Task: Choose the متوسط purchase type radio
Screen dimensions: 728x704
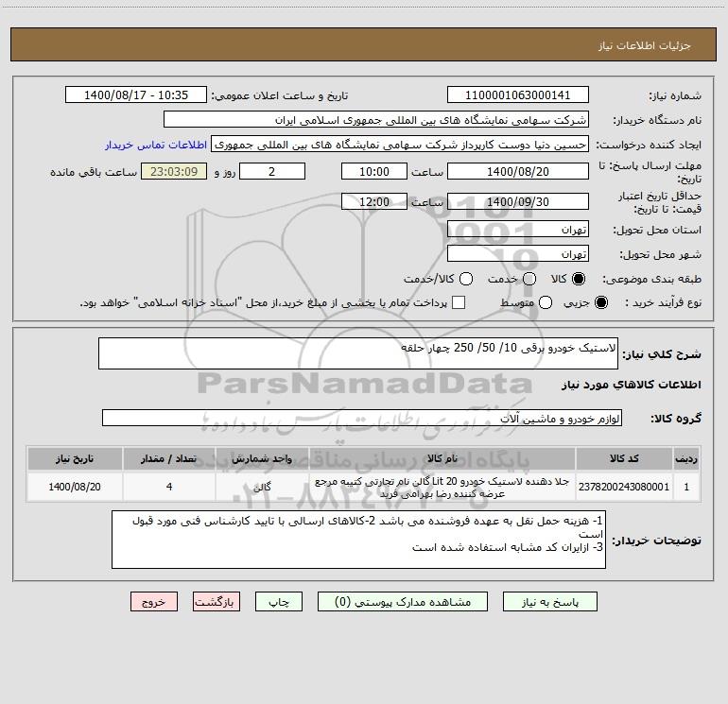Action: pos(546,302)
